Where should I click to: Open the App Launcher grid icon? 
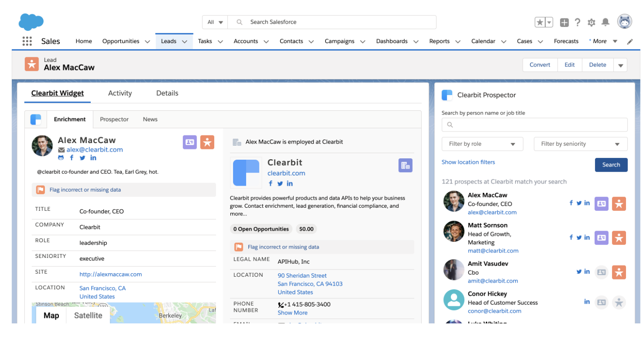point(27,41)
